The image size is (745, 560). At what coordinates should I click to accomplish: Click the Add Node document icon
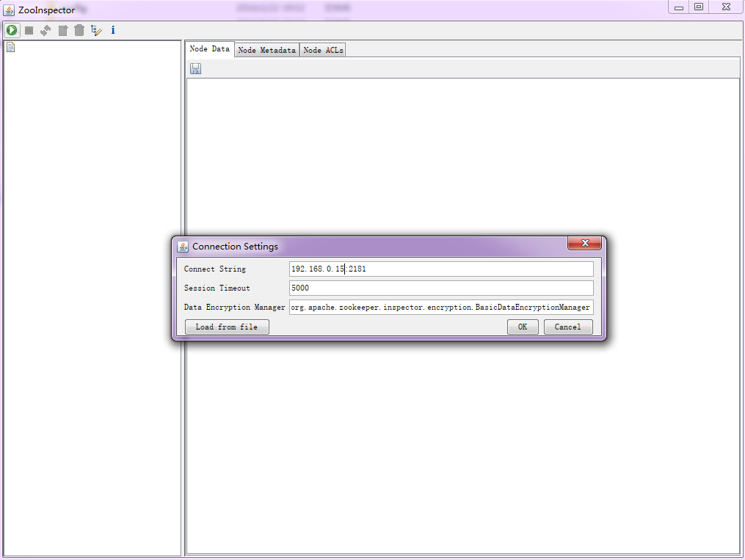tap(62, 30)
